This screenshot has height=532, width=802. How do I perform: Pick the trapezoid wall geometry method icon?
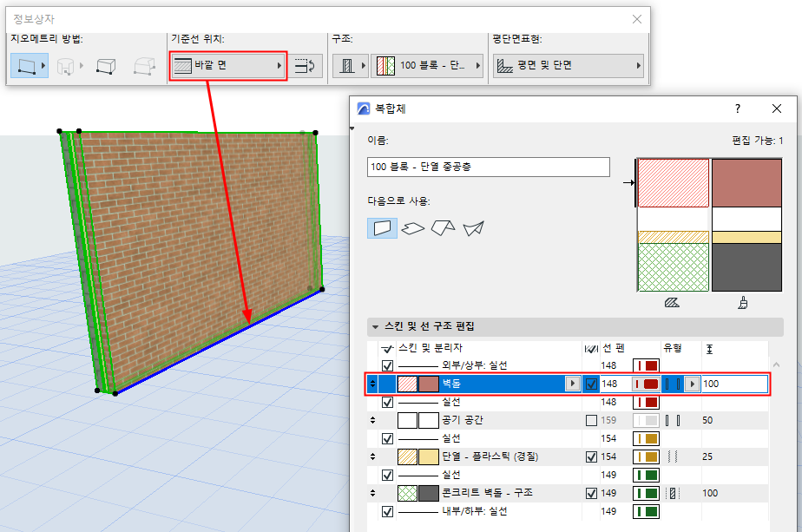pos(106,66)
